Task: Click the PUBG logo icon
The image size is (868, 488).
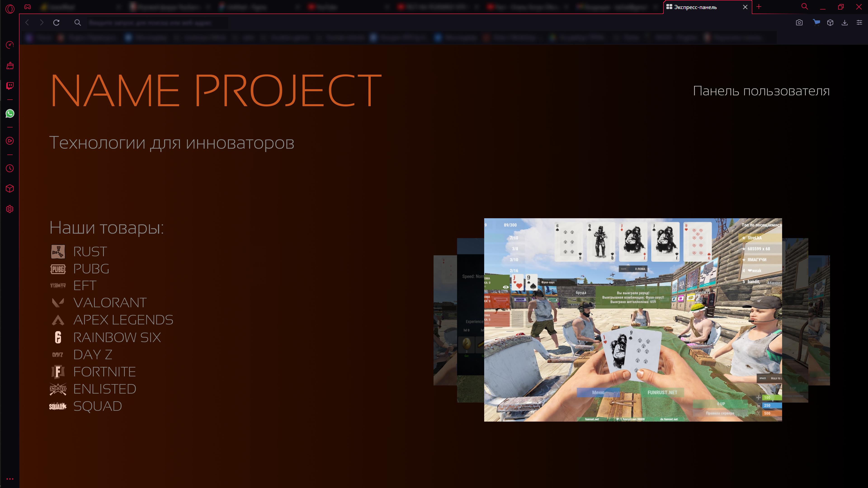Action: 58,269
